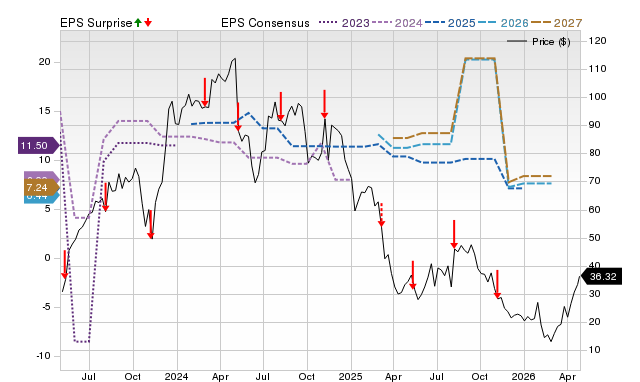
Task: Select the dotted red EPS surprise arrow
Action: [x=381, y=215]
